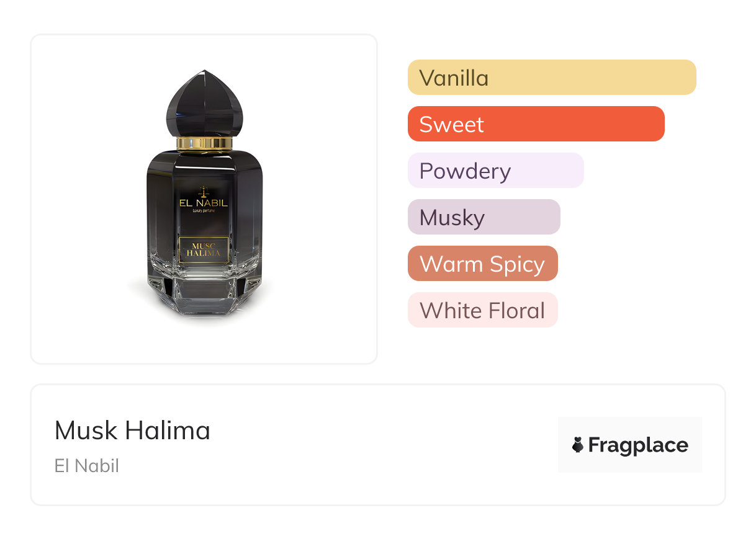Open the El Nabil brand name below title

point(87,465)
